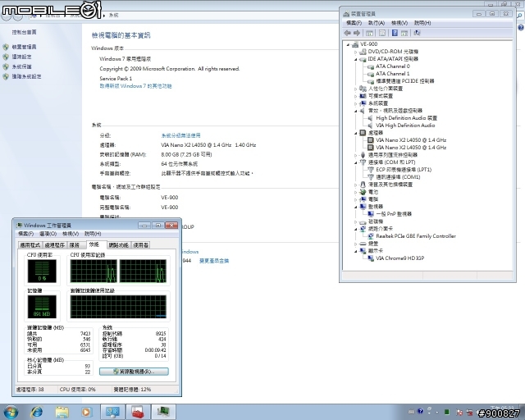The width and height of the screenshot is (525, 420).
Task: Collapse the processors category in Device Manager
Action: (x=355, y=133)
